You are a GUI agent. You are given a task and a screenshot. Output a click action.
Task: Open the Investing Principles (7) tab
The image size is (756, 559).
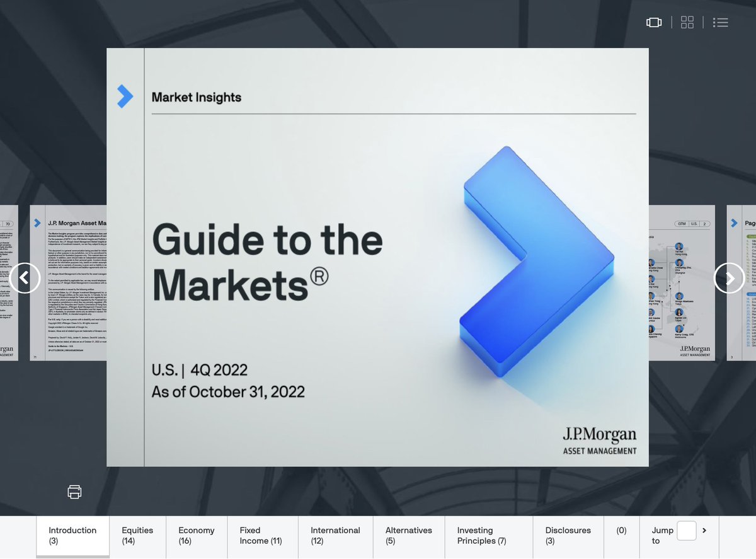(489, 536)
